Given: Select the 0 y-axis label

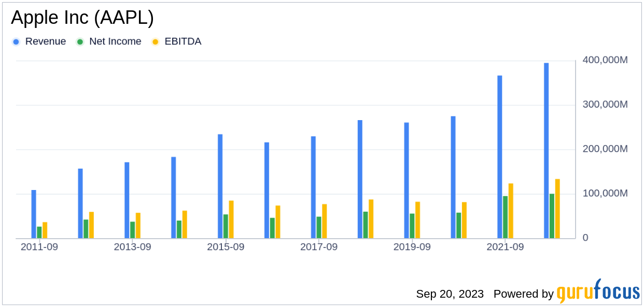Looking at the screenshot, I should [x=584, y=238].
